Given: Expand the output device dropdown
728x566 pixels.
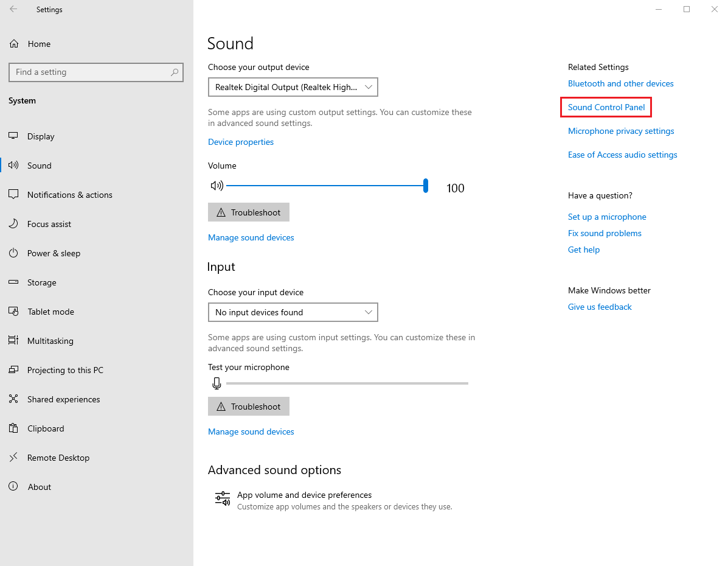Looking at the screenshot, I should click(293, 87).
